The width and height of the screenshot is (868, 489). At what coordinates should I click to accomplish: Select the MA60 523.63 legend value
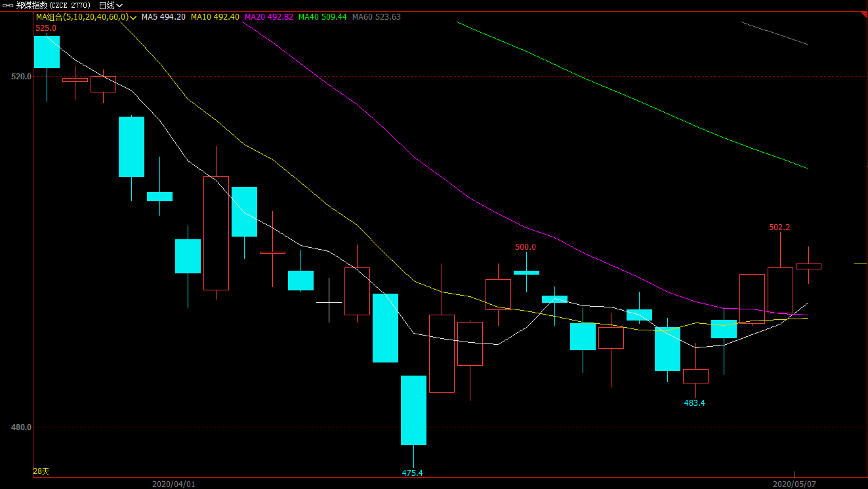pos(376,17)
